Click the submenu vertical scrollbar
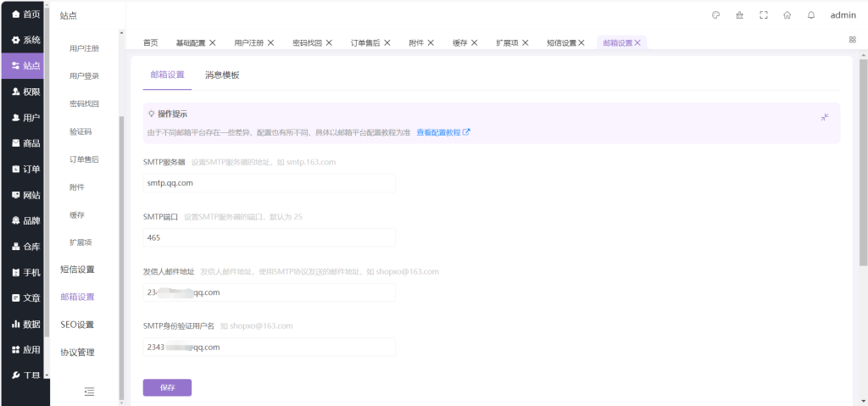Viewport: 868px width, 406px height. click(122, 258)
